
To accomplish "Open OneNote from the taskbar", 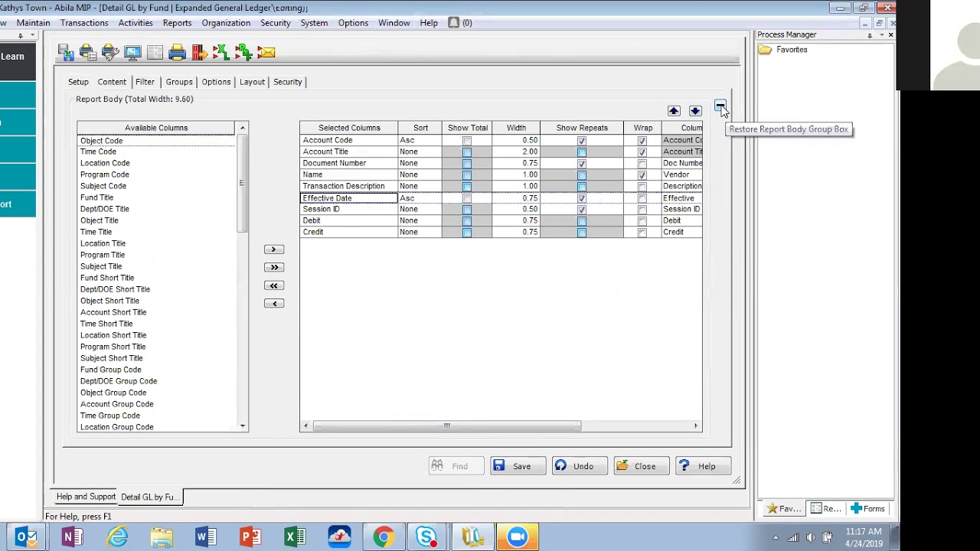I will pos(72,537).
